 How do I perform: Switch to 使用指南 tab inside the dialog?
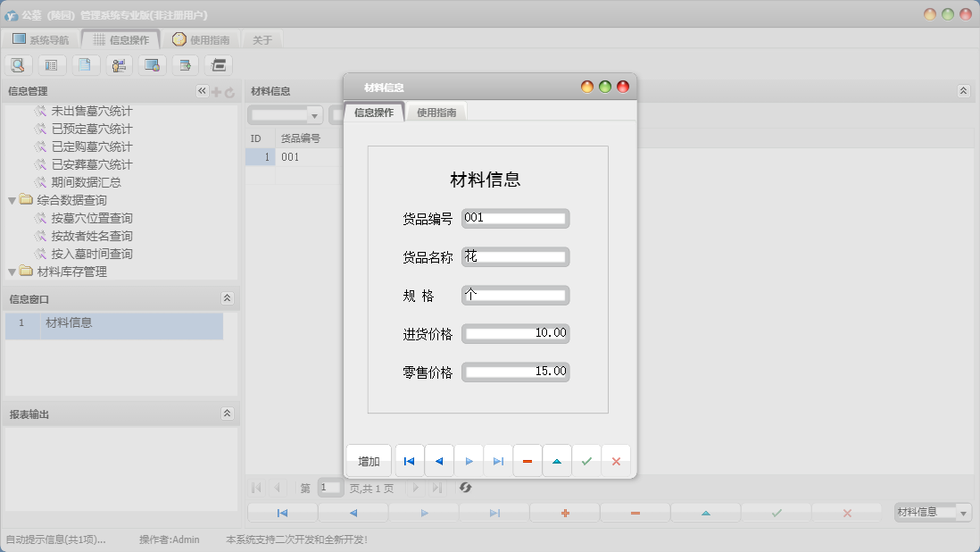[x=436, y=113]
